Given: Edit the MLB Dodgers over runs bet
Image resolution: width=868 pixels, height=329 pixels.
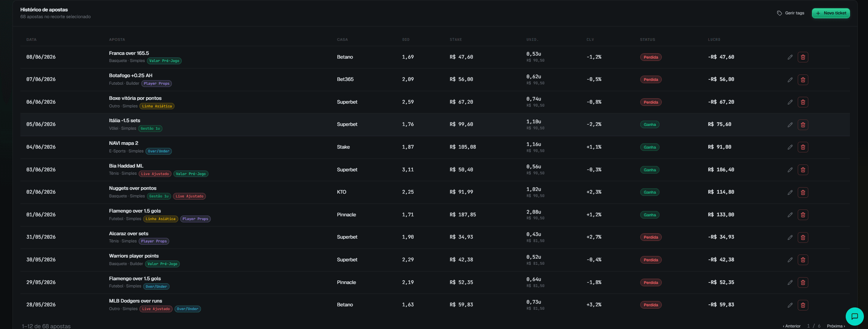Looking at the screenshot, I should coord(790,305).
